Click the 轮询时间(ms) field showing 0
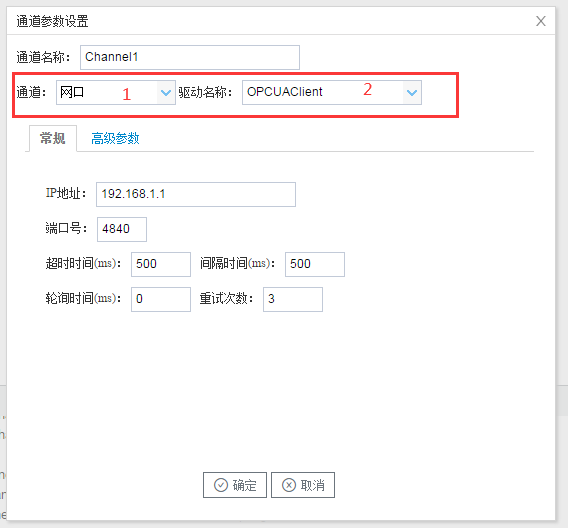The height and width of the screenshot is (528, 568). (161, 299)
